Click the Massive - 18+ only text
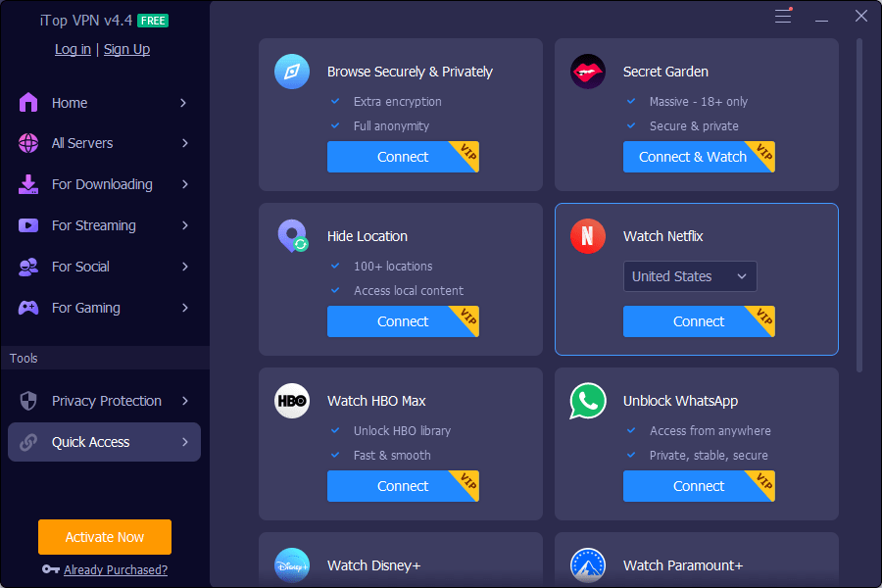 (699, 101)
